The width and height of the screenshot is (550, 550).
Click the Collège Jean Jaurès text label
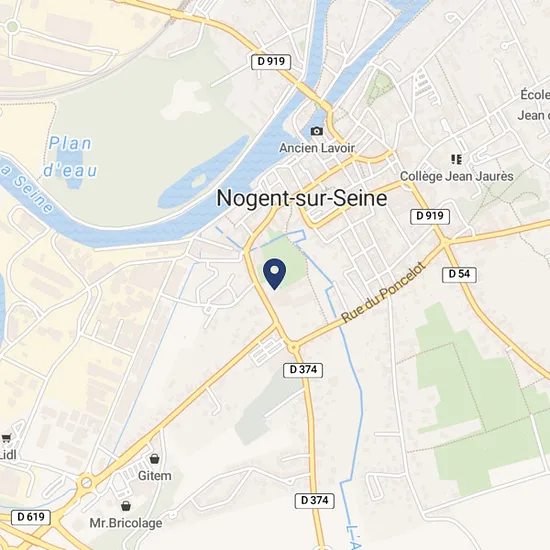click(x=457, y=176)
